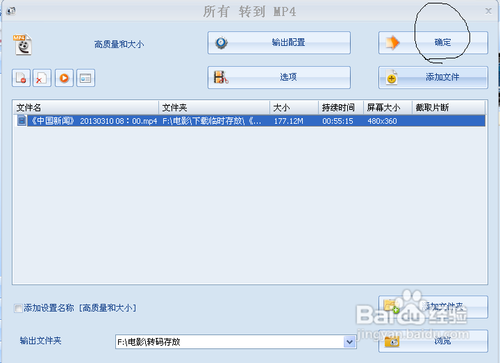Open 输出配置 output settings
Screen dimensions: 500x363
pyautogui.click(x=279, y=43)
